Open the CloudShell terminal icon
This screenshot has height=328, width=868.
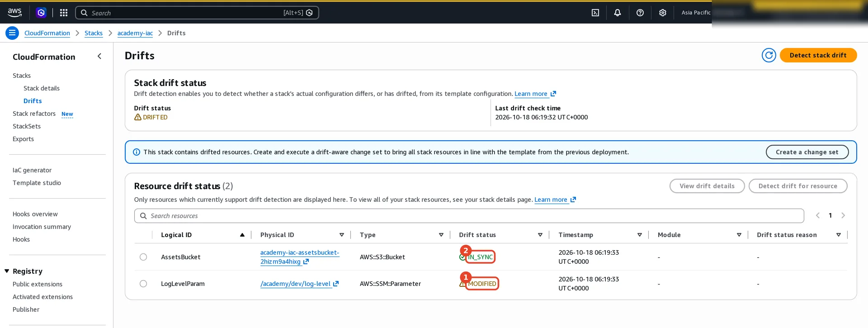595,13
